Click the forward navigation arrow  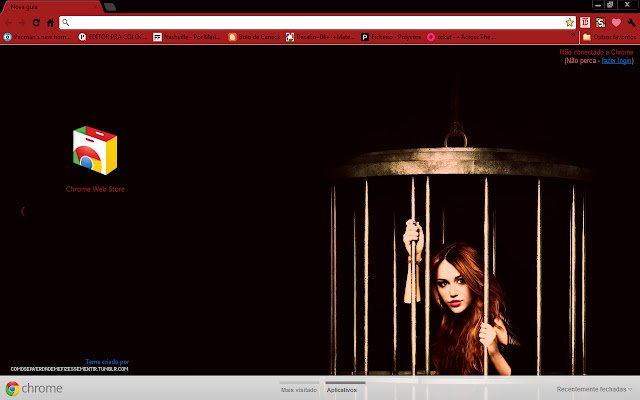[22, 23]
